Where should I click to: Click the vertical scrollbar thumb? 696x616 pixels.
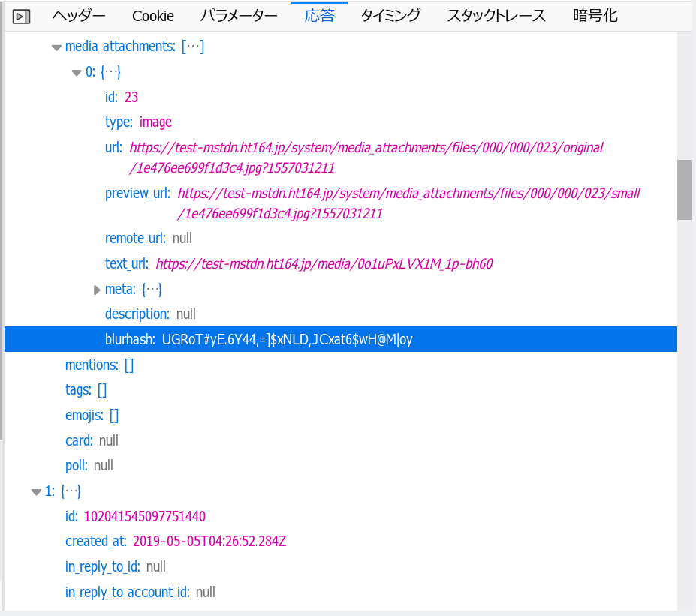[x=685, y=190]
